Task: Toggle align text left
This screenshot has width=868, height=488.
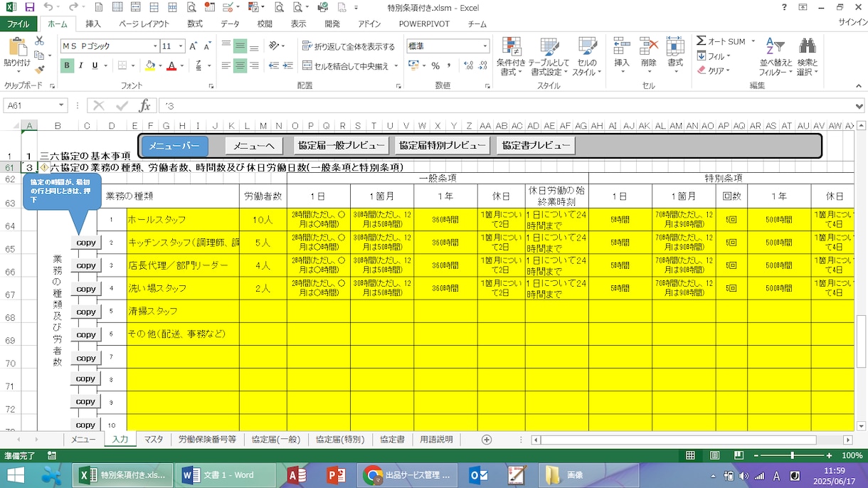Action: point(226,66)
